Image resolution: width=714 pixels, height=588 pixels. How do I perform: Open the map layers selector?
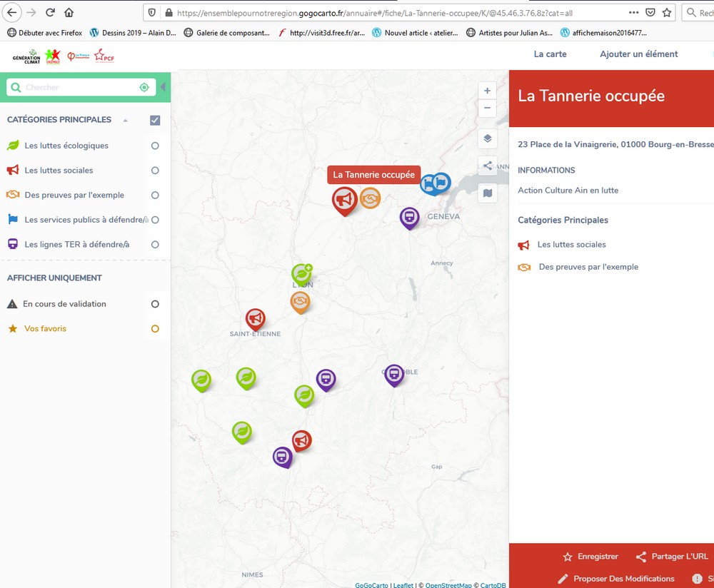click(488, 138)
